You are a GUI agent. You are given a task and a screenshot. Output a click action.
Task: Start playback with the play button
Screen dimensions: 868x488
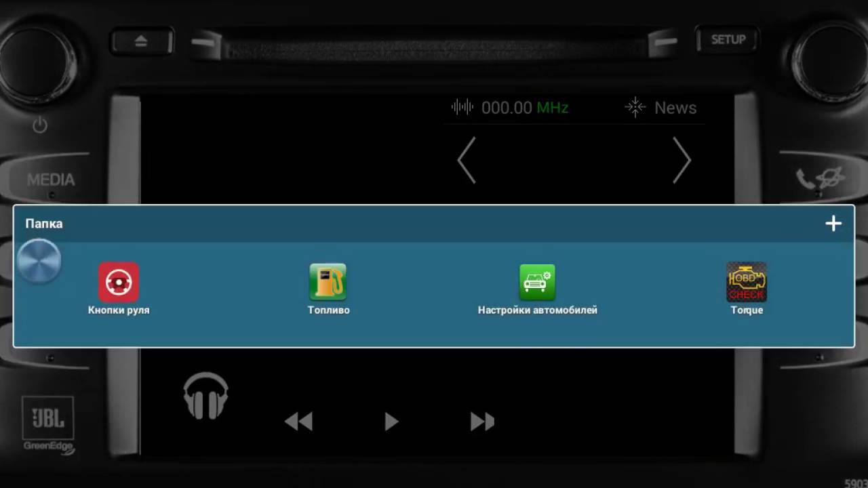391,422
